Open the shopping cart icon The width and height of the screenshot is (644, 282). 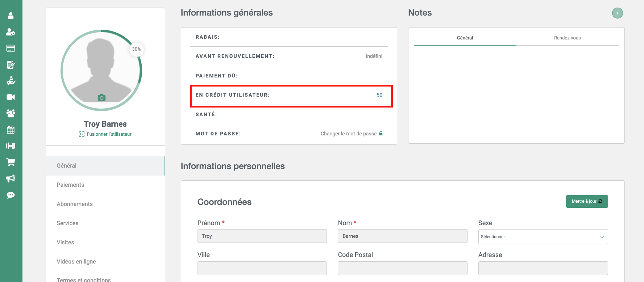click(x=11, y=162)
